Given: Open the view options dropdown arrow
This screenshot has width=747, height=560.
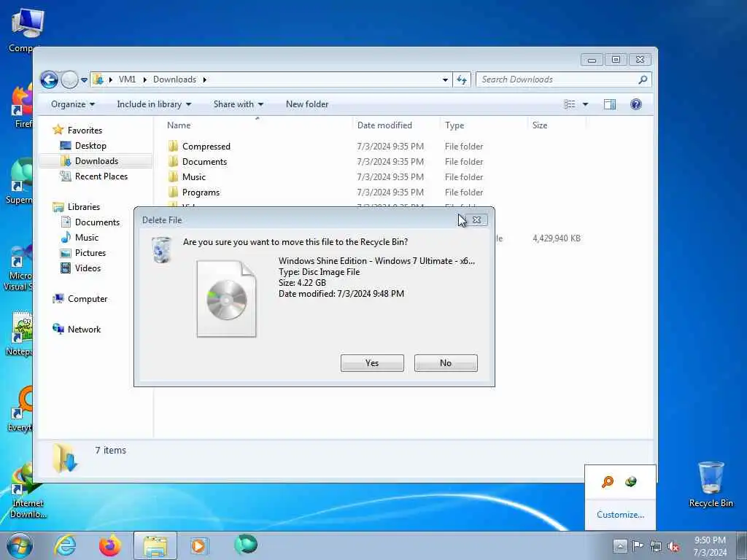Looking at the screenshot, I should click(x=586, y=104).
